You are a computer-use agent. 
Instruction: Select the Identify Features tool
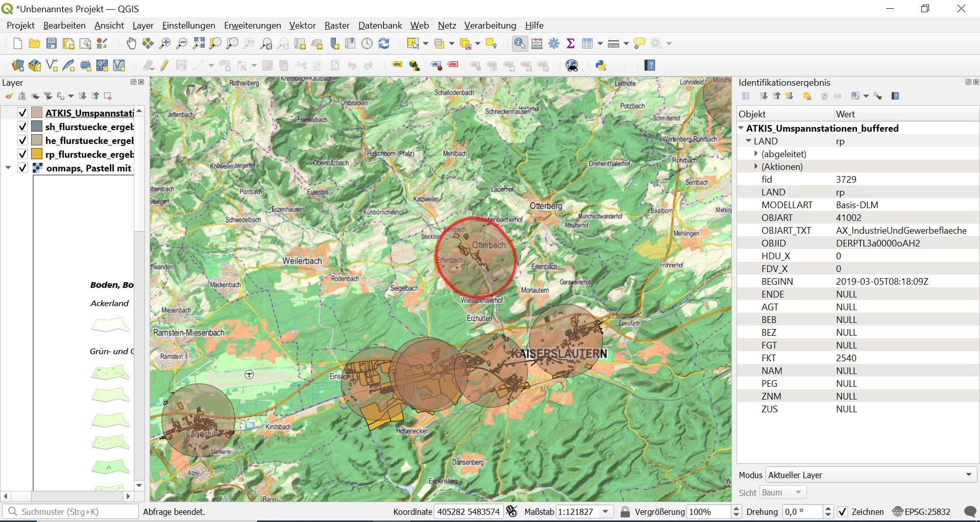pyautogui.click(x=519, y=43)
